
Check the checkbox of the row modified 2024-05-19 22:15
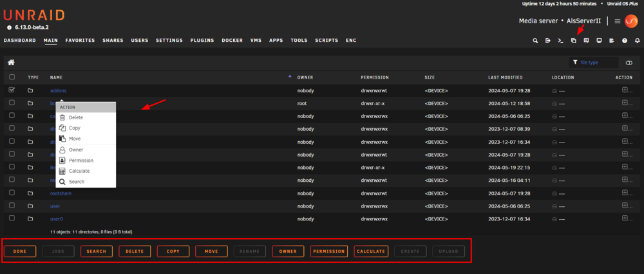pos(12,166)
